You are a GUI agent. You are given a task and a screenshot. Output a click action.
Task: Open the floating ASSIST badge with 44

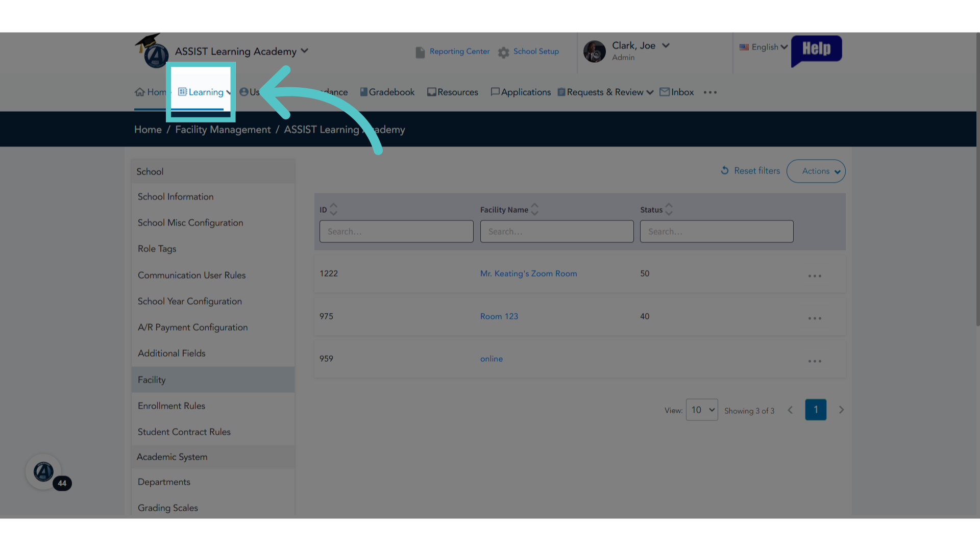pos(44,472)
